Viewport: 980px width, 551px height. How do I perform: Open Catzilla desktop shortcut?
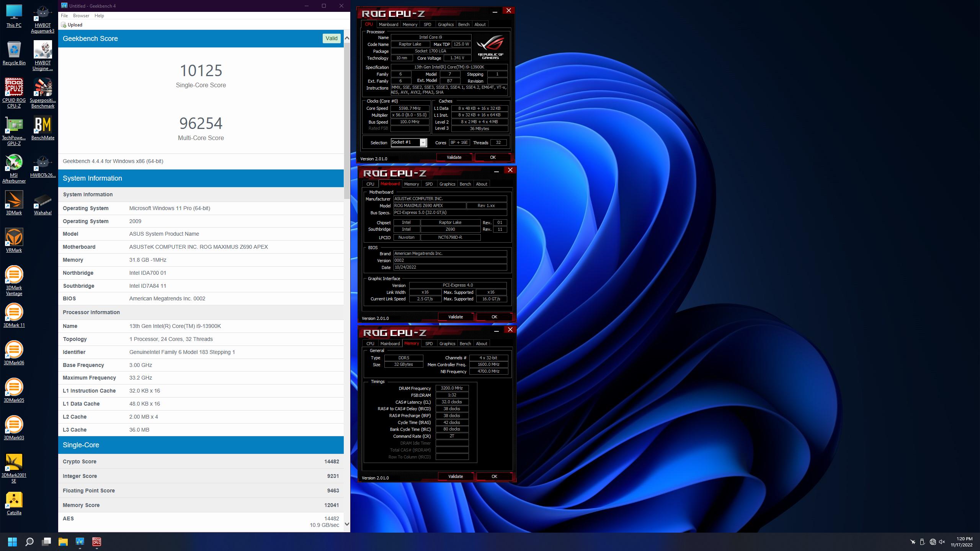14,504
